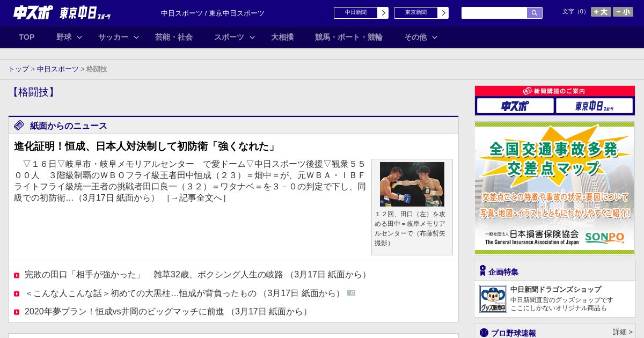The width and height of the screenshot is (644, 338).
Task: Open the 中日新聞 link button
Action: tap(356, 13)
